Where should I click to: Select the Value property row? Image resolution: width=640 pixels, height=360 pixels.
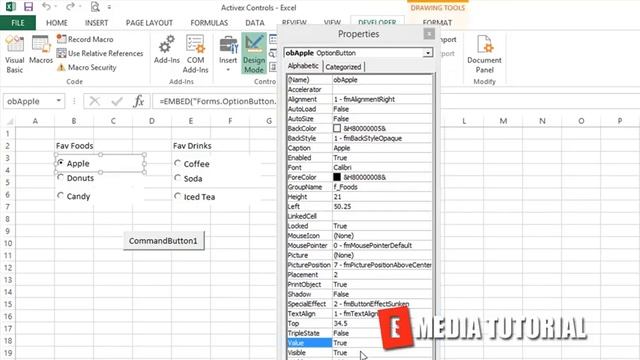pyautogui.click(x=359, y=343)
